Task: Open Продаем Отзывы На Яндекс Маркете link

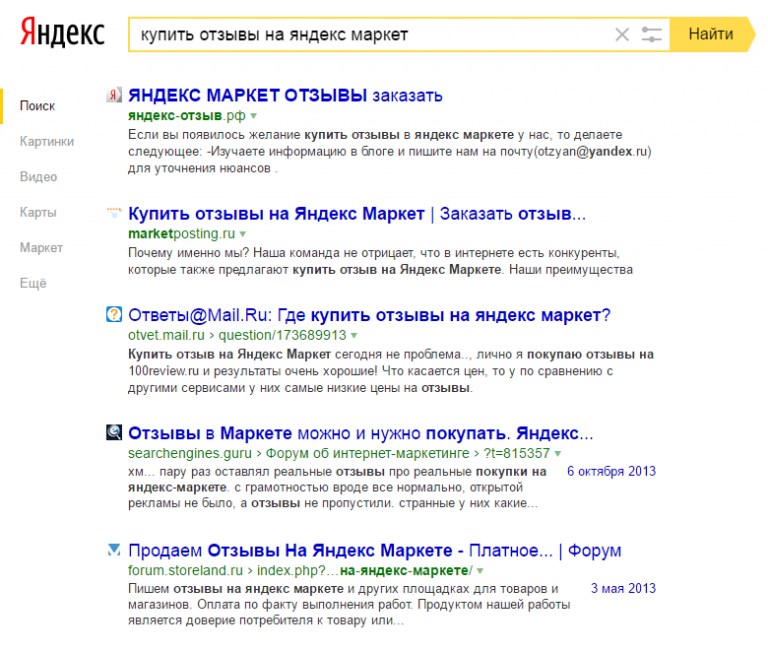Action: (375, 551)
